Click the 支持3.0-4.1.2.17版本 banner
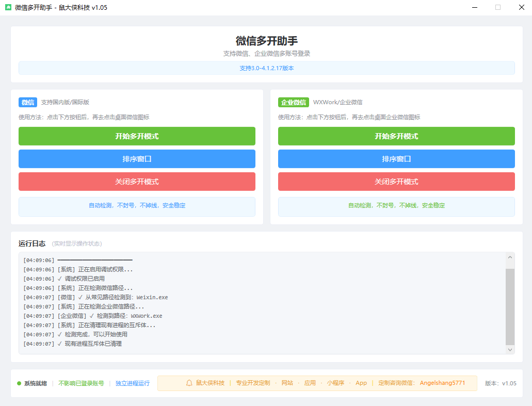532x406 pixels. click(266, 68)
